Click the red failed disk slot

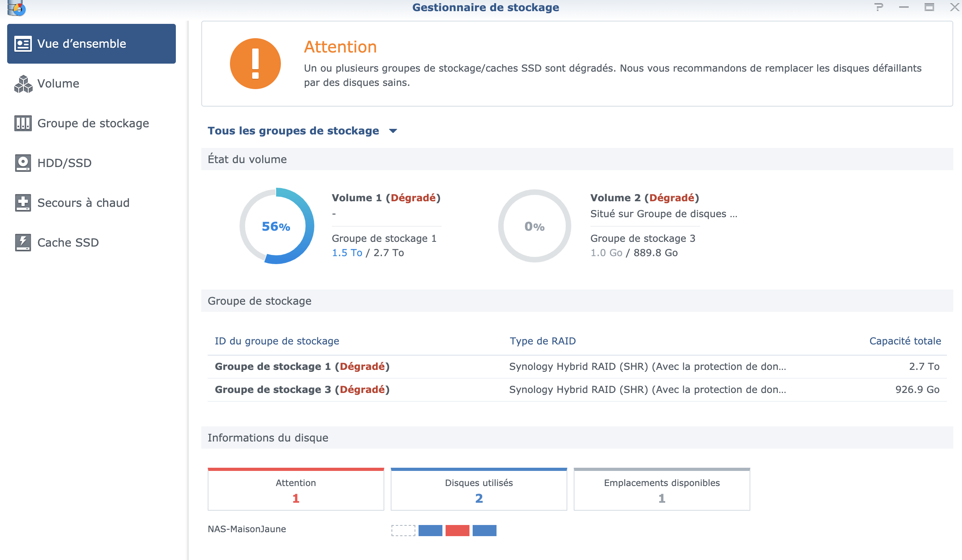pos(457,531)
